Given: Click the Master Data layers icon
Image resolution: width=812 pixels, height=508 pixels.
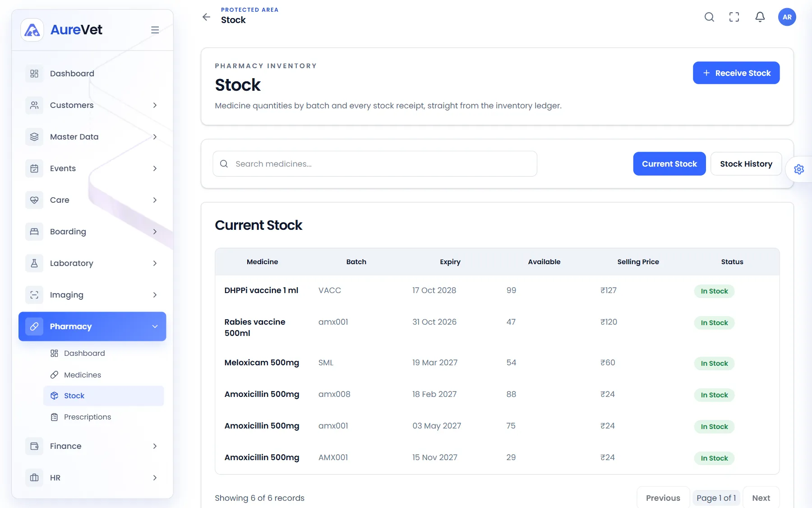Looking at the screenshot, I should point(34,137).
